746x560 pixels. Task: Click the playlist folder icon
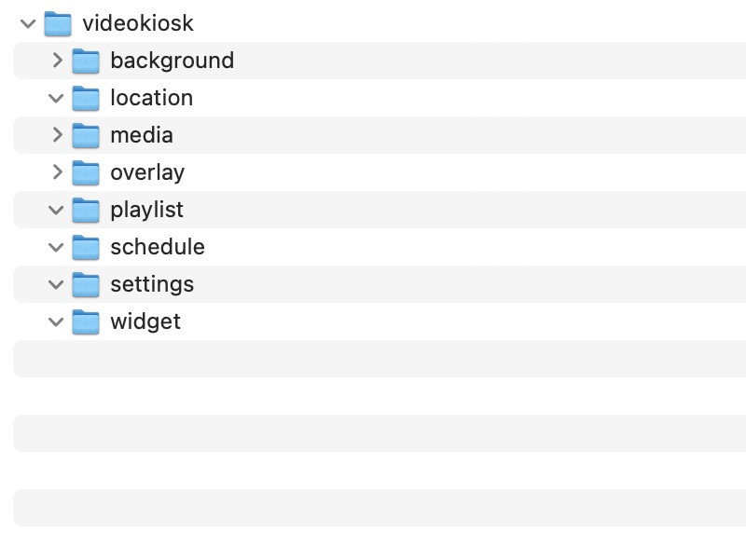[x=86, y=210]
